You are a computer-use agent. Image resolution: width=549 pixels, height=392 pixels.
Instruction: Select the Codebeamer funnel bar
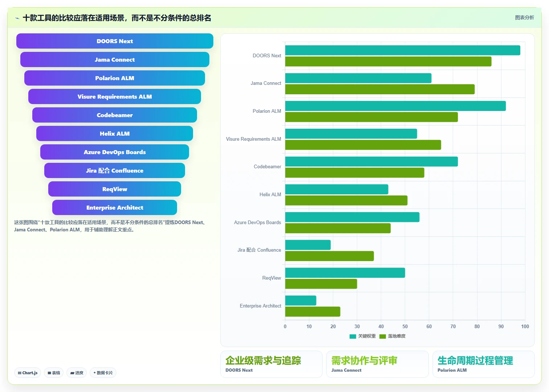coord(115,115)
